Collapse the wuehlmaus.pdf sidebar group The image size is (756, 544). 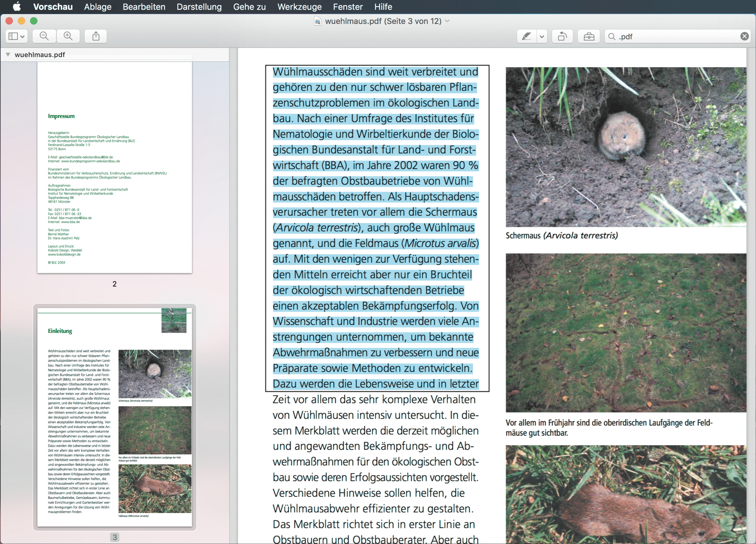coord(8,54)
